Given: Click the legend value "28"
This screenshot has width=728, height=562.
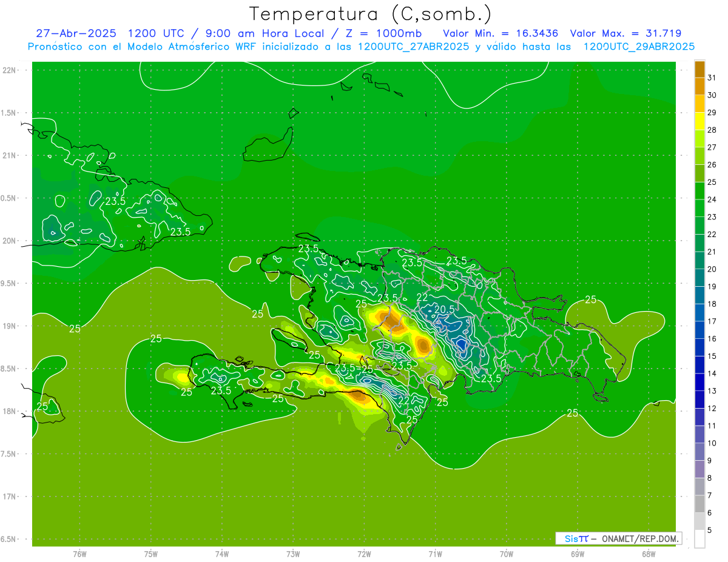Looking at the screenshot, I should pos(712,130).
